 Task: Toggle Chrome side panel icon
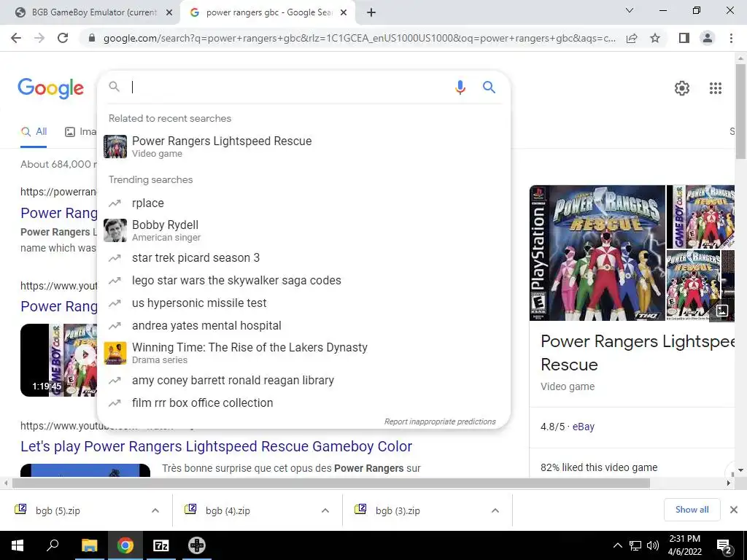[684, 38]
